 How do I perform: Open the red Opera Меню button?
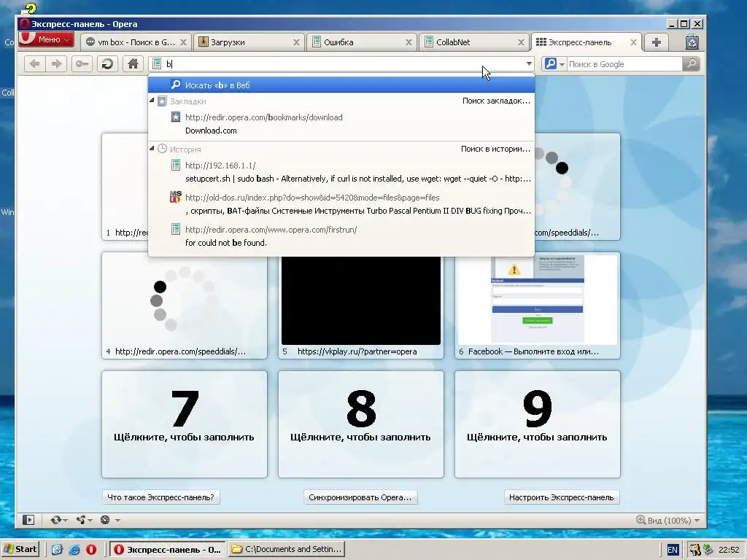click(x=46, y=39)
